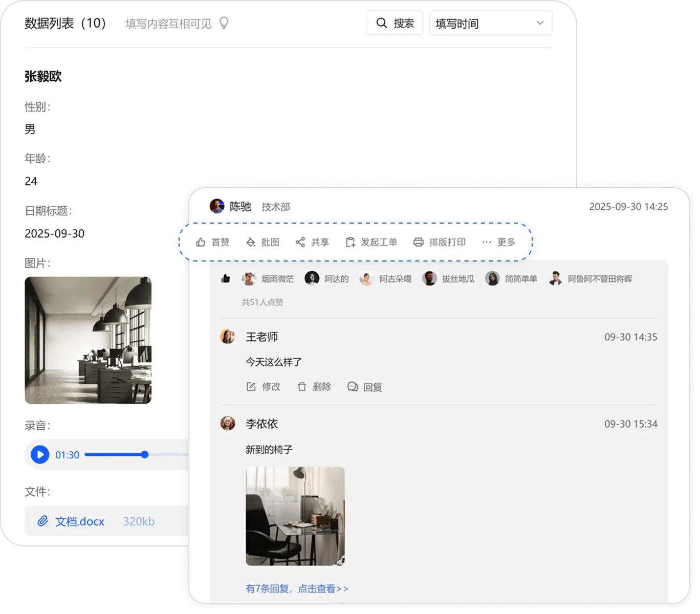Click the 搜索 search button
This screenshot has height=614, width=700.
coord(395,23)
